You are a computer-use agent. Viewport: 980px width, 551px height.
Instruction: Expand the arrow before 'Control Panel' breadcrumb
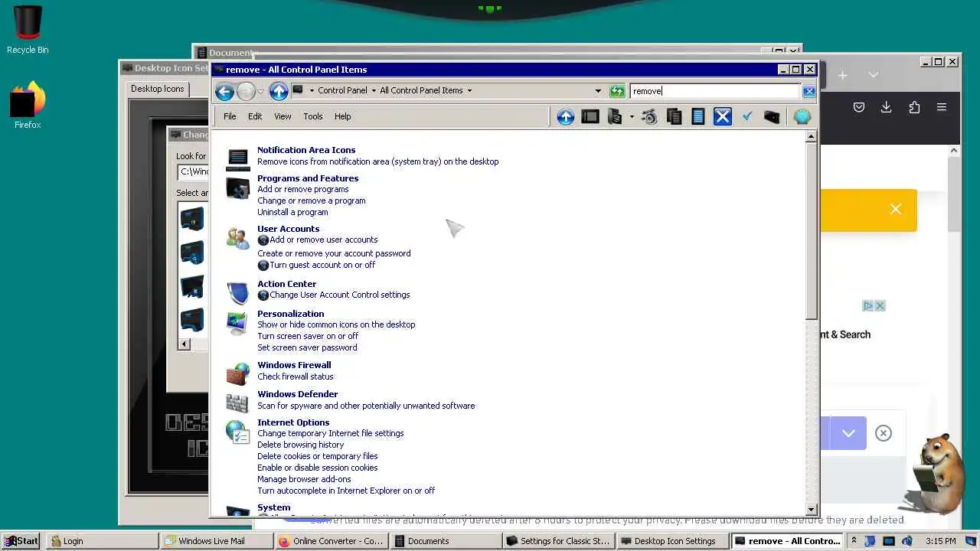pyautogui.click(x=312, y=90)
